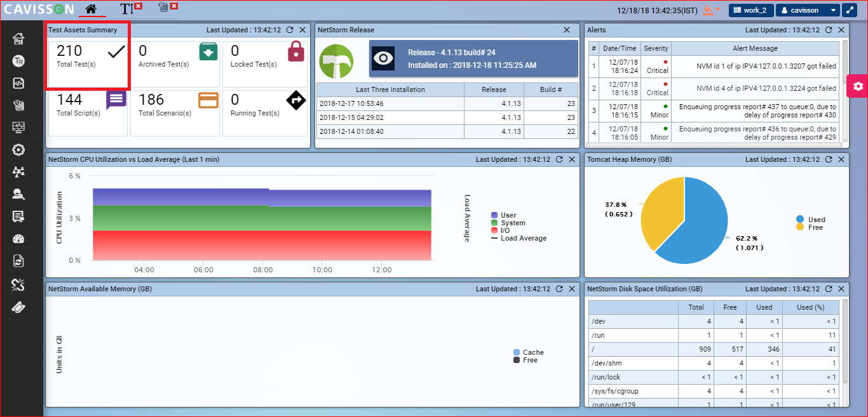Open the paint bucket theme dropdown

711,10
